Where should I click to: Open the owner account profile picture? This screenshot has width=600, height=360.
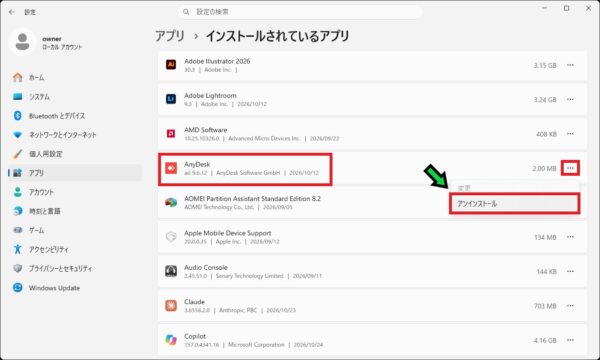pyautogui.click(x=23, y=42)
